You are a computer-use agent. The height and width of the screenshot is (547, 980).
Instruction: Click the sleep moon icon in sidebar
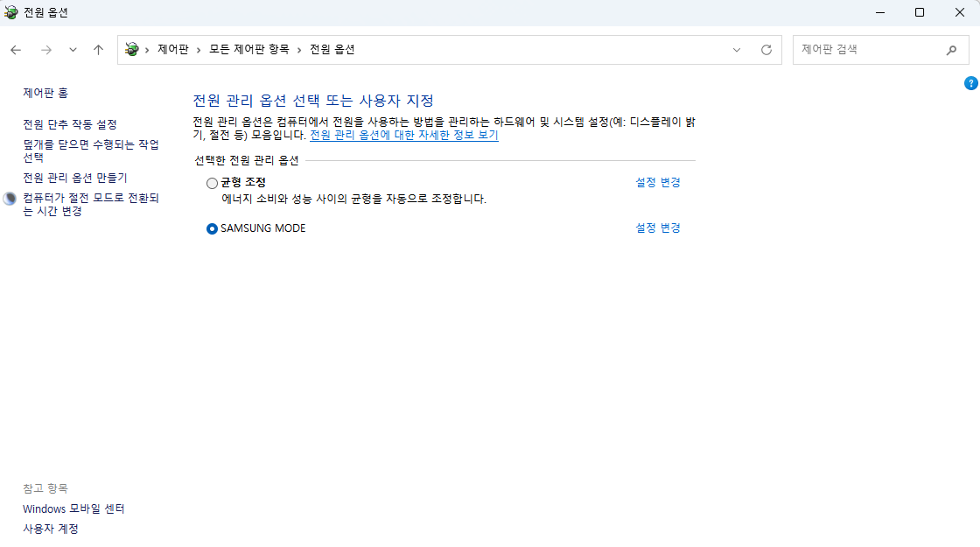click(x=10, y=199)
